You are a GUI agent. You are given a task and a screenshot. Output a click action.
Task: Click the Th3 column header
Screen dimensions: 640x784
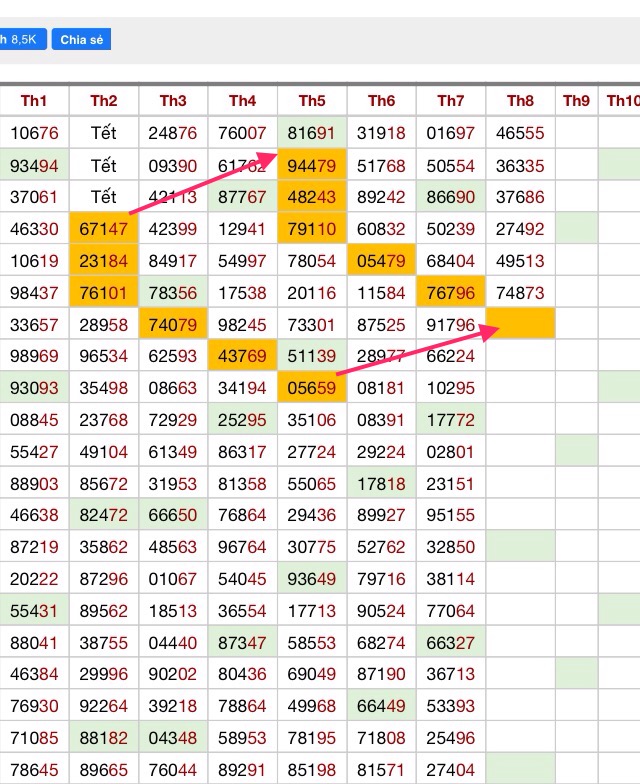coord(173,101)
